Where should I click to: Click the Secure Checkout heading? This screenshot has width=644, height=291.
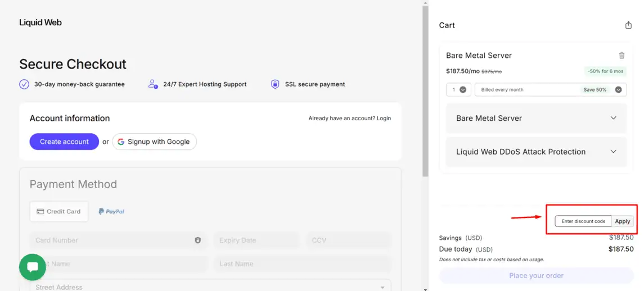click(x=73, y=64)
